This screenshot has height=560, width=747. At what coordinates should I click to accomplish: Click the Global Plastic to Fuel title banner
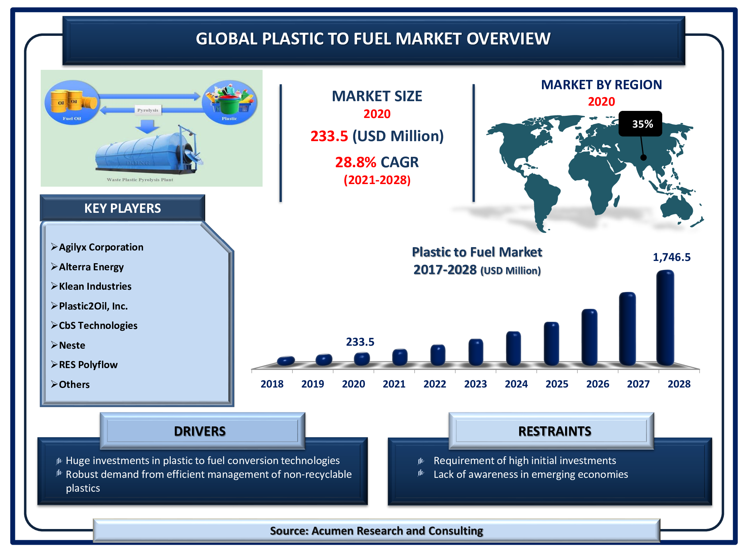[373, 39]
